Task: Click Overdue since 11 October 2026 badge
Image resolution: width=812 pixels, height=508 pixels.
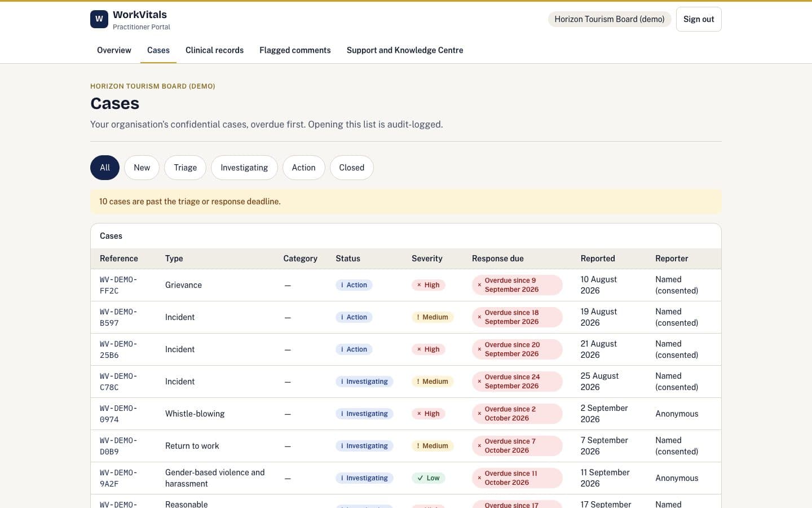Action: point(517,478)
